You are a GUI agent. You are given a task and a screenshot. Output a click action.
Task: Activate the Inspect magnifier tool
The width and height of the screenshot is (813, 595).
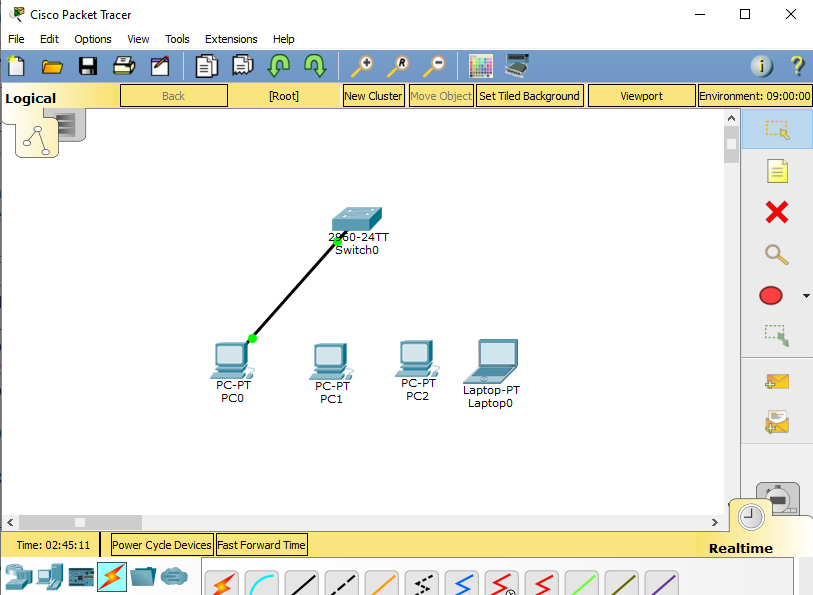(777, 254)
